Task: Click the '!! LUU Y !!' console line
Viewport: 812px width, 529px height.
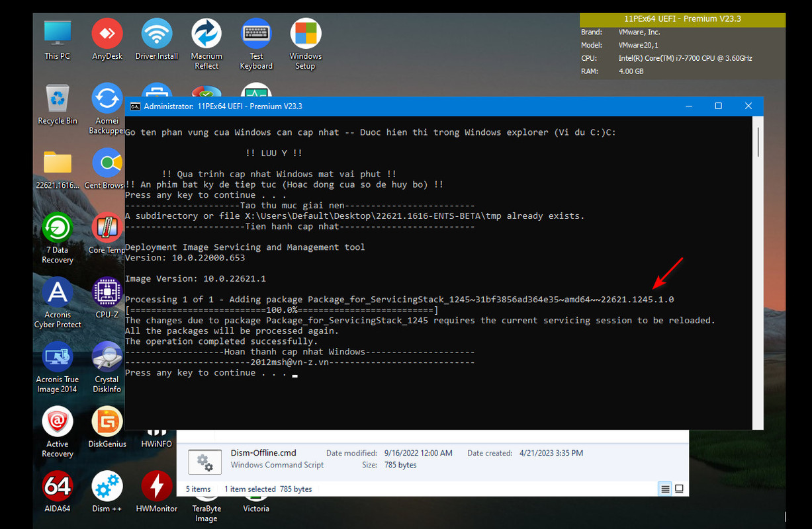Action: point(273,153)
